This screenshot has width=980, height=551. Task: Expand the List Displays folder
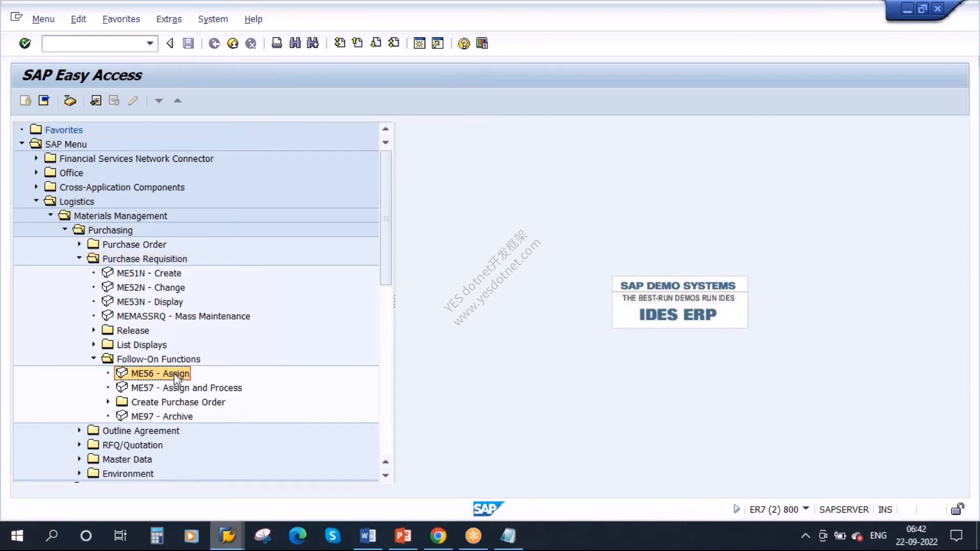click(93, 344)
